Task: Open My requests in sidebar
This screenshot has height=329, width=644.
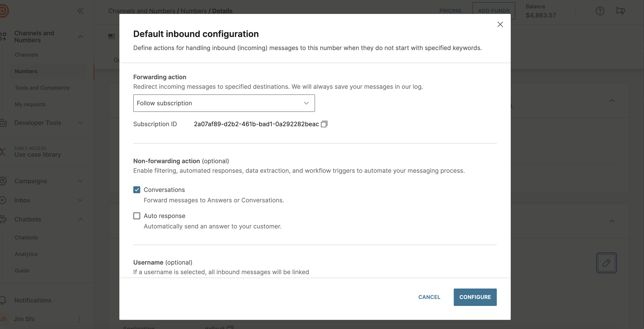Action: click(30, 104)
